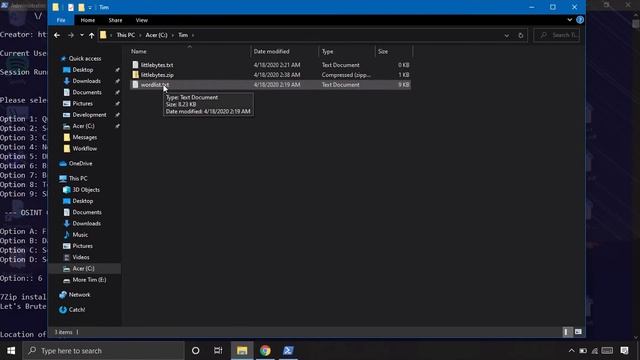Viewport: 640px width, 360px height.
Task: Open the Workflow folder in sidebar
Action: 84,149
